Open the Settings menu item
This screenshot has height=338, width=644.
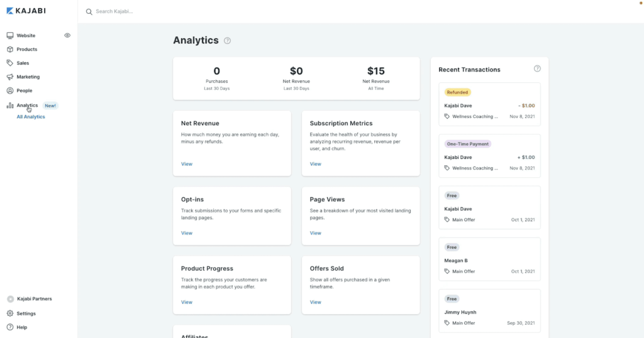(x=26, y=313)
